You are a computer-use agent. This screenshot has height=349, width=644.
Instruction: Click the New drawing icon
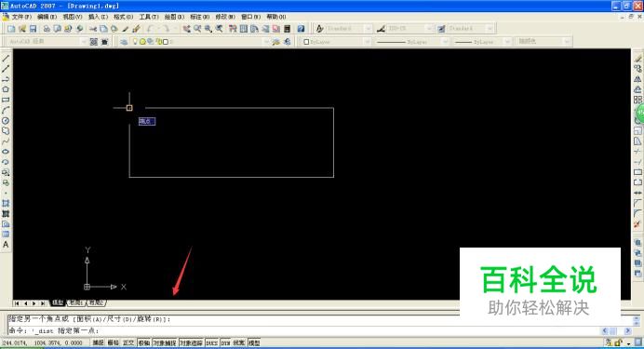(11, 29)
